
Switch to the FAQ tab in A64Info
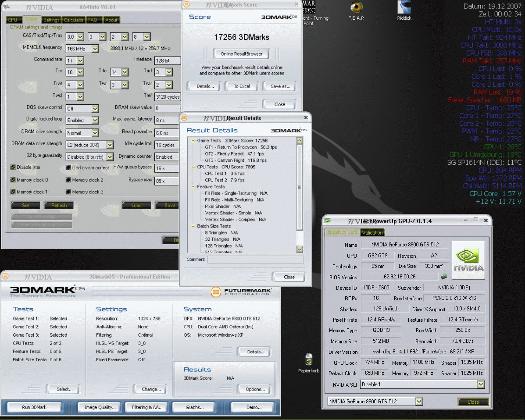coord(93,20)
